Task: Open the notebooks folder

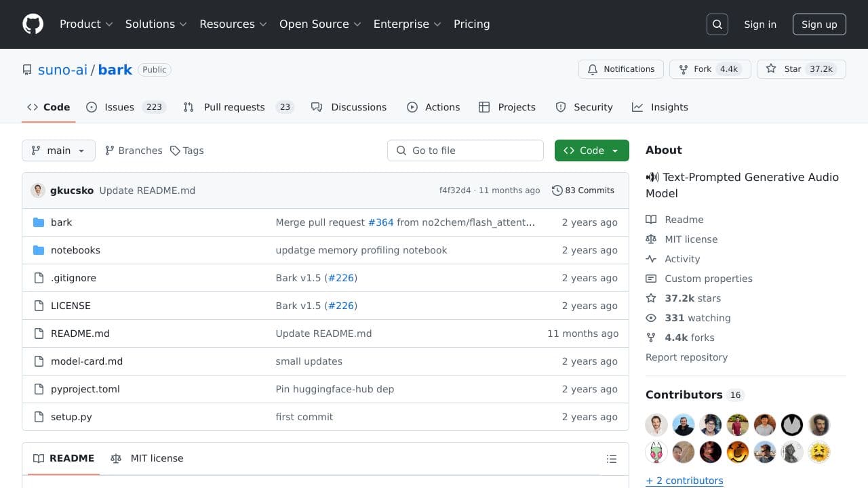Action: (x=75, y=250)
